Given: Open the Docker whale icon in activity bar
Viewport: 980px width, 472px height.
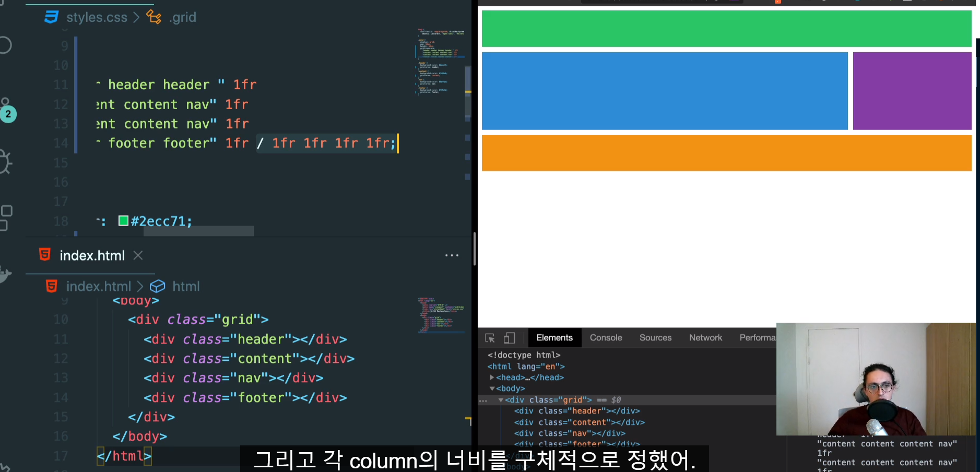Looking at the screenshot, I should pyautogui.click(x=5, y=274).
